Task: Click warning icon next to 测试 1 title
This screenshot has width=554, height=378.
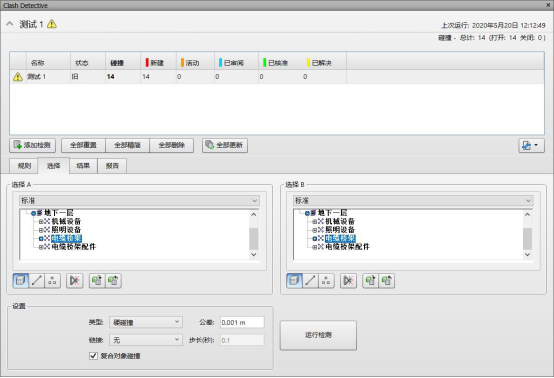Action: click(x=52, y=24)
